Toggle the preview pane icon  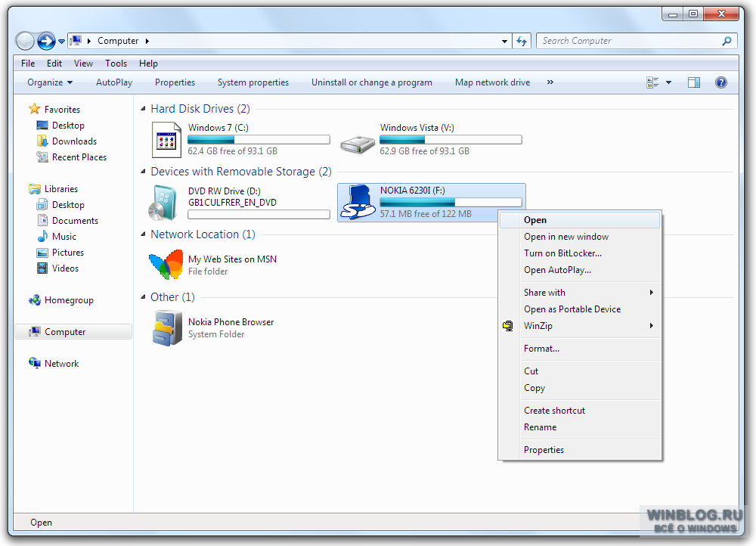point(694,82)
